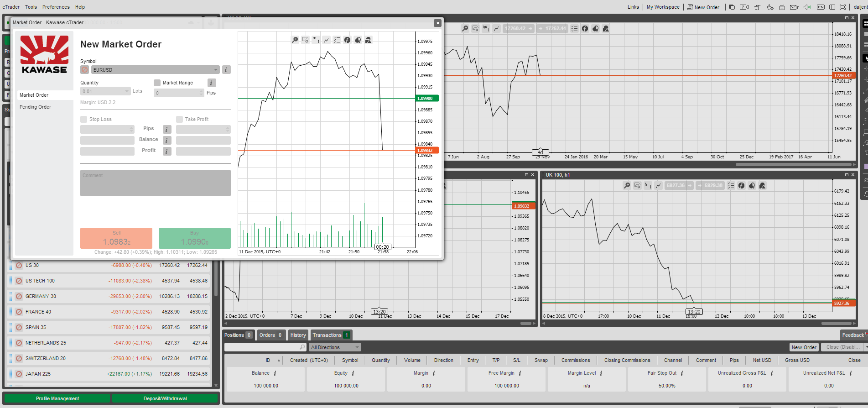Click buy price 5929.38 on UK 100 chart

pos(711,185)
